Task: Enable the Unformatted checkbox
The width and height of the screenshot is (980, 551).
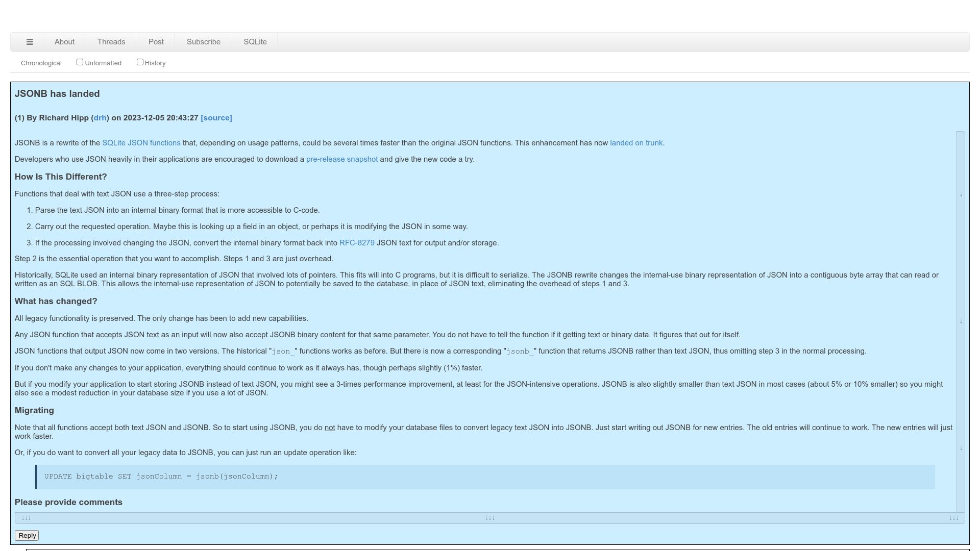Action: click(x=80, y=62)
